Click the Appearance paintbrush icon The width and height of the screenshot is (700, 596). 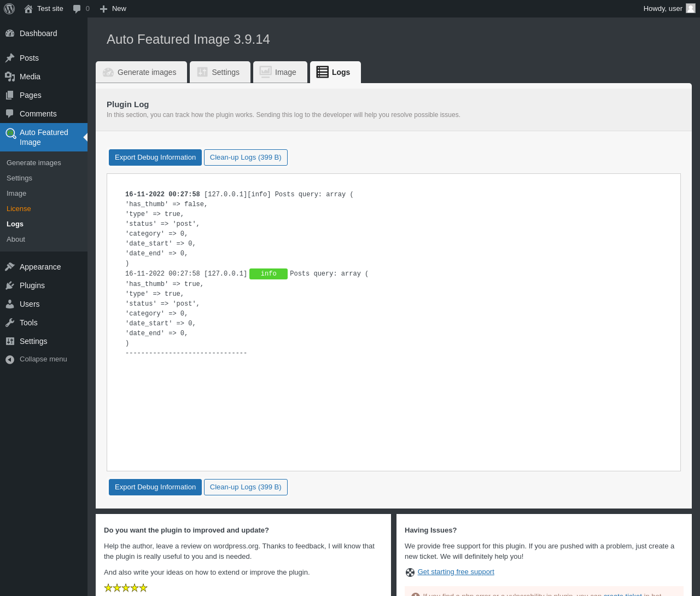click(x=10, y=267)
